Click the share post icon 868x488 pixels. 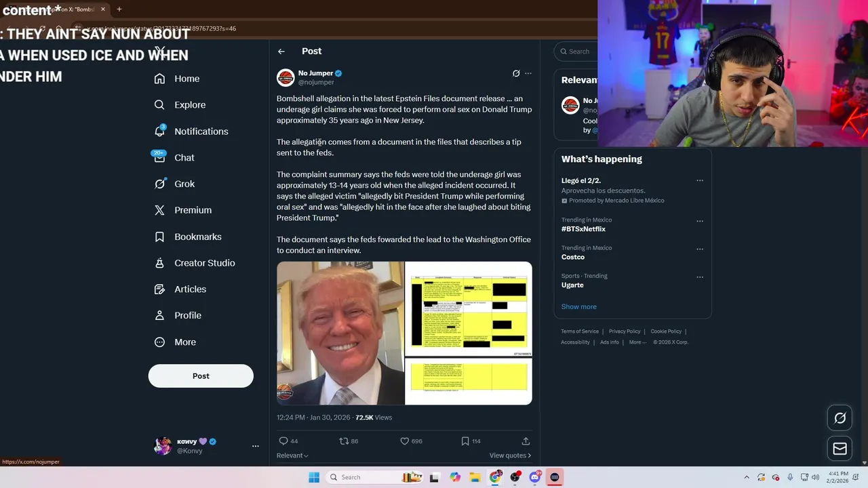[526, 441]
